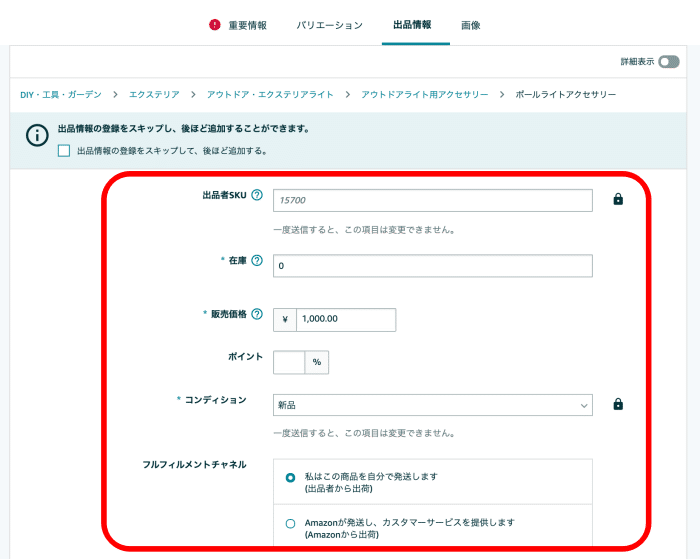The width and height of the screenshot is (700, 559).
Task: Click help icon next to 在庫
Action: click(x=257, y=260)
